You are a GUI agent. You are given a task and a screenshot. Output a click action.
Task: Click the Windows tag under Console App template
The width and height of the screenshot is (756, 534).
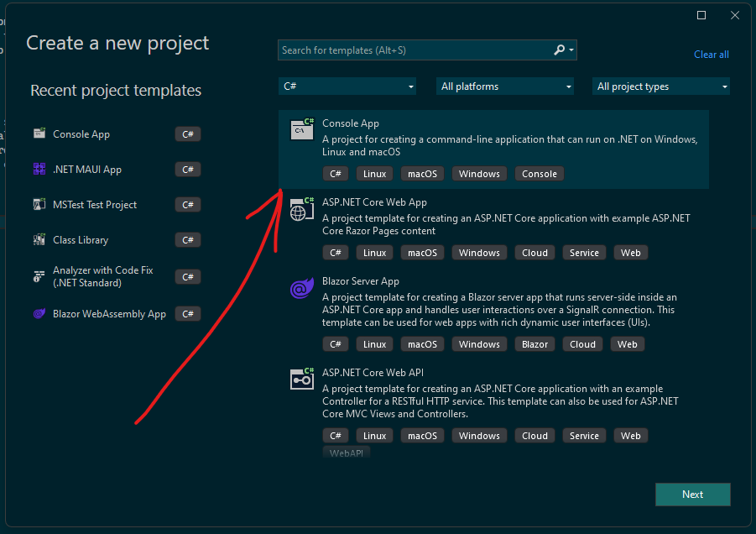click(479, 174)
